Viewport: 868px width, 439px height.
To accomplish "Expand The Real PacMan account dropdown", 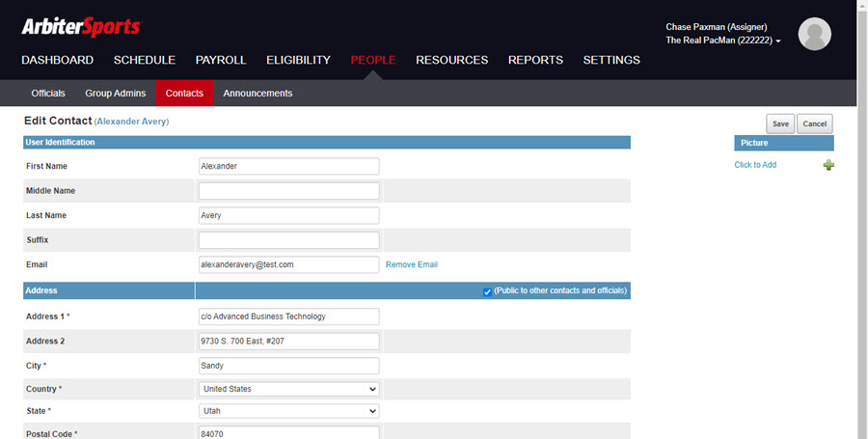I will (723, 41).
